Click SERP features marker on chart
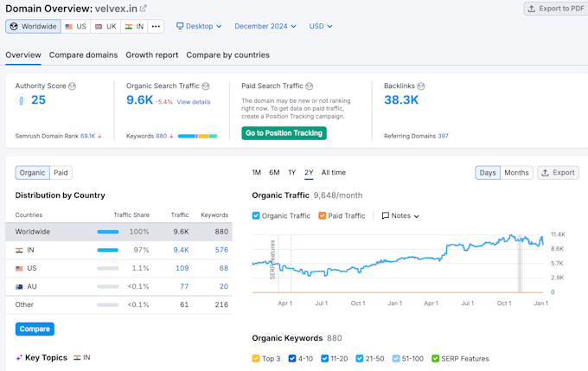Image resolution: width=588 pixels, height=371 pixels. pos(272,259)
